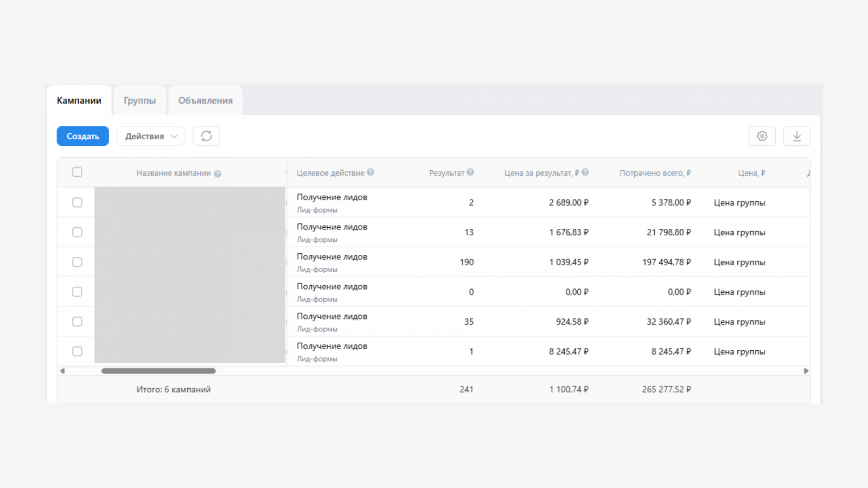868x488 pixels.
Task: Click Цена группы in the 2-result row
Action: (739, 202)
